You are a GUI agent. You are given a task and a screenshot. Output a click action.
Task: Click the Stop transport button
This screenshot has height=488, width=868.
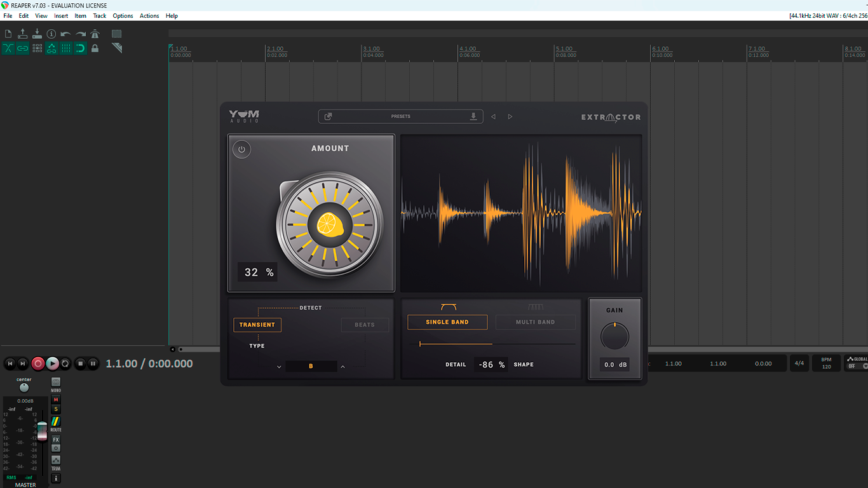pos(80,363)
